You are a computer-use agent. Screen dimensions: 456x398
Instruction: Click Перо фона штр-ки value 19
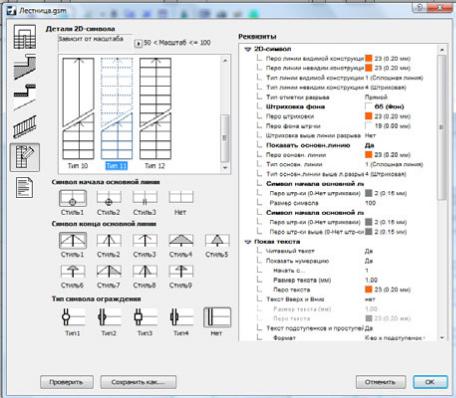(388, 126)
